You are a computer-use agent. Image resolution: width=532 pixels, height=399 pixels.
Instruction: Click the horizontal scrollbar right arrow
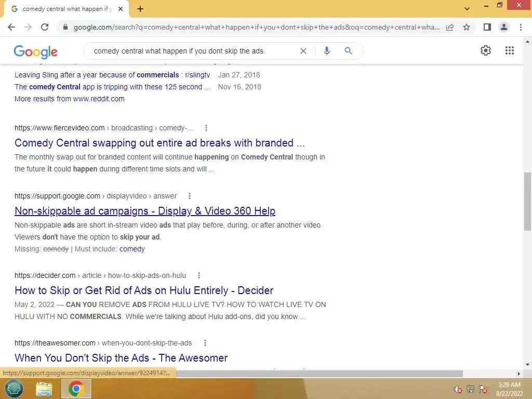coord(519,374)
